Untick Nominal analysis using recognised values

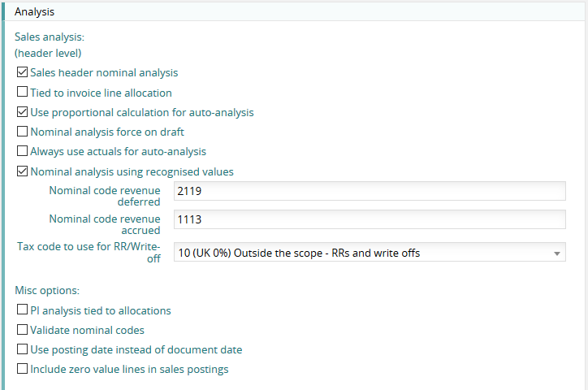coord(23,171)
